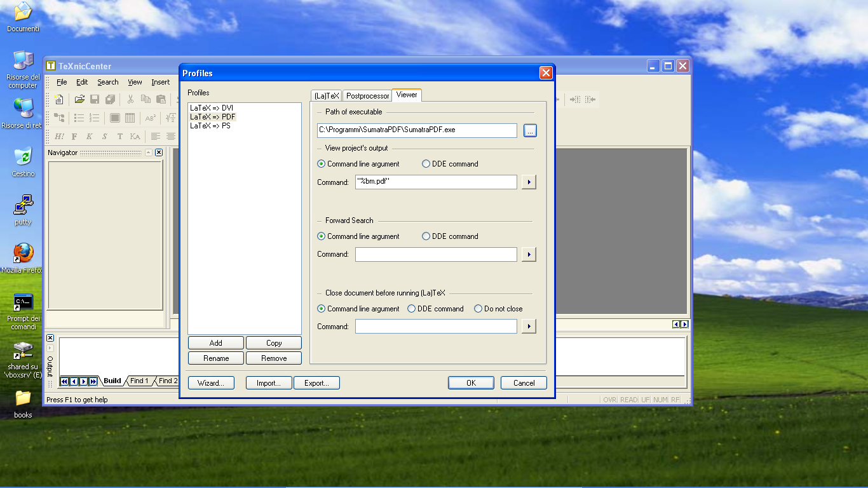The image size is (868, 488).
Task: Select the LaTeX => DVI profile
Action: coord(212,108)
